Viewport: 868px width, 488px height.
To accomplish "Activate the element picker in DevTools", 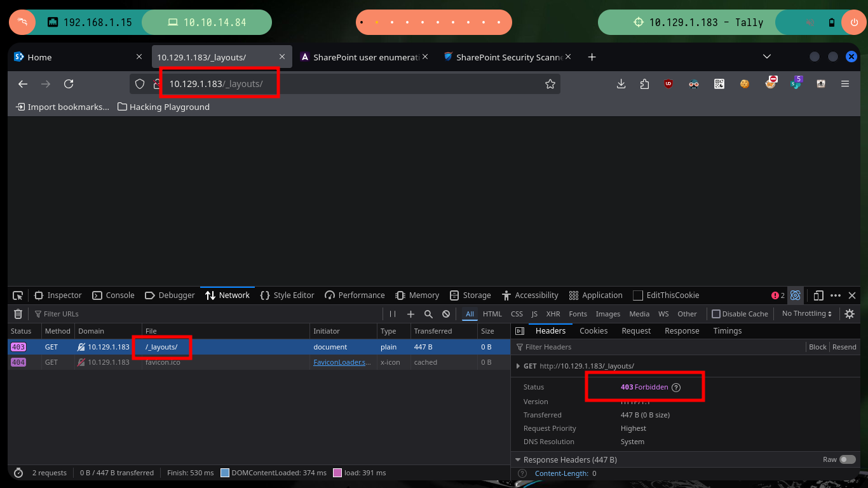I will click(18, 295).
